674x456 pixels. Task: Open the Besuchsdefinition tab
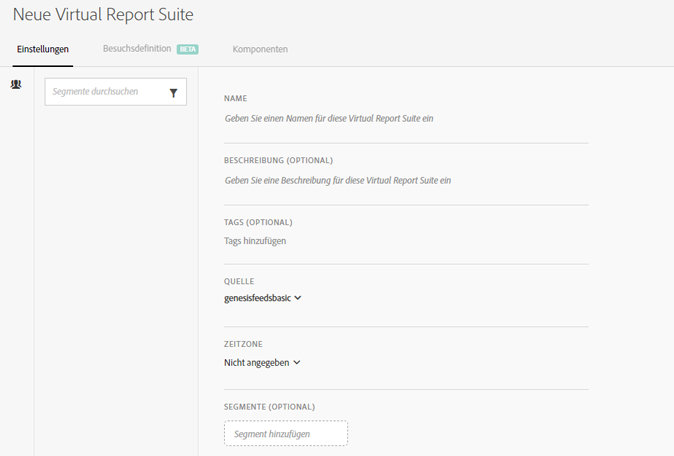138,49
